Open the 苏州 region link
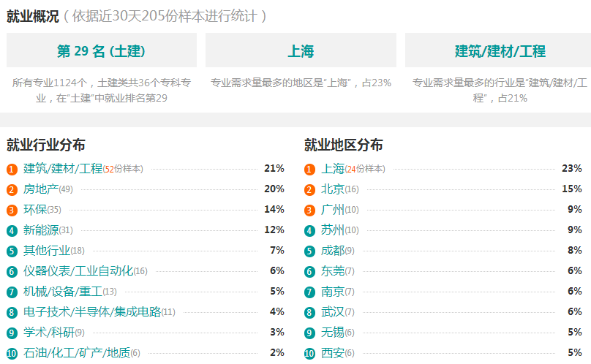 click(x=333, y=230)
